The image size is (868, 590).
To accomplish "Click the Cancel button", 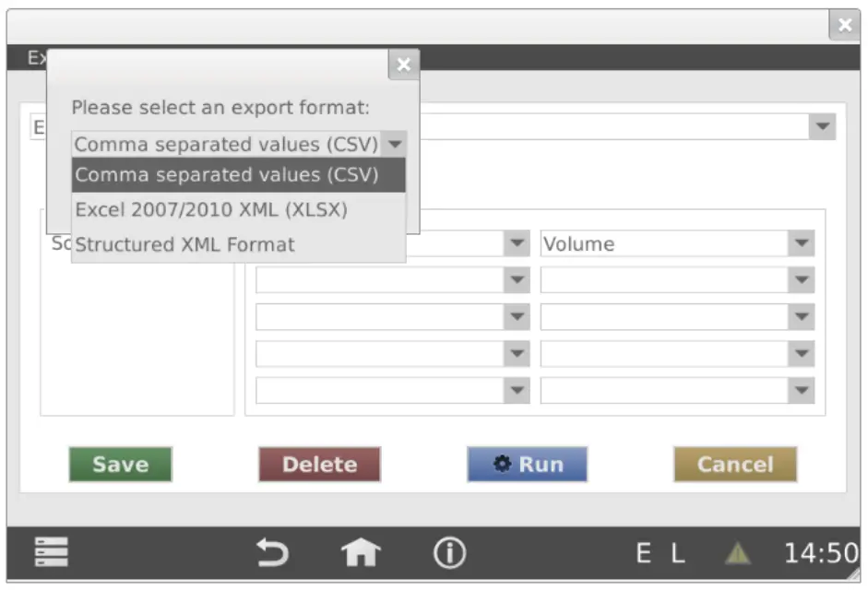I will point(734,465).
